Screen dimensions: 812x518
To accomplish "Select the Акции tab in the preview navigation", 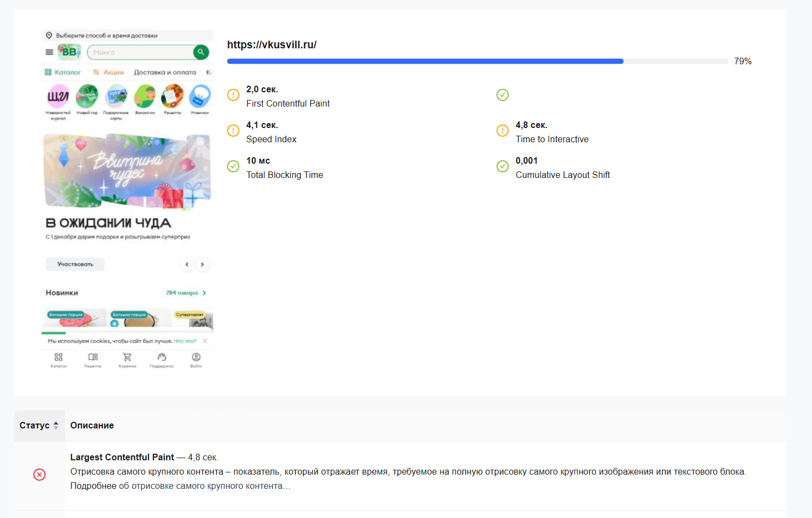I will click(x=108, y=73).
